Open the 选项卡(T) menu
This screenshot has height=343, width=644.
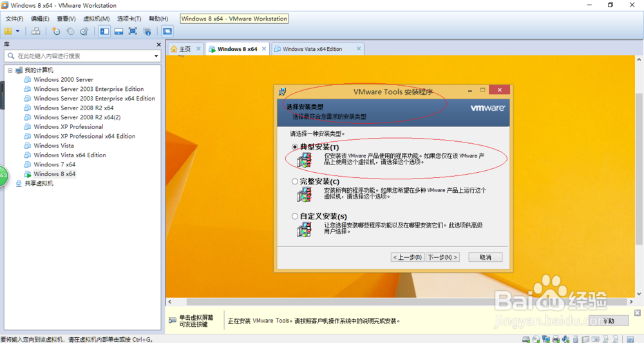coord(129,19)
